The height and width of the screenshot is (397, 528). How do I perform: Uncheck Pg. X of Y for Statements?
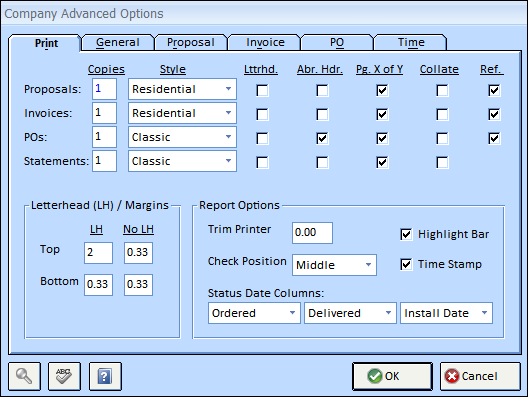382,162
